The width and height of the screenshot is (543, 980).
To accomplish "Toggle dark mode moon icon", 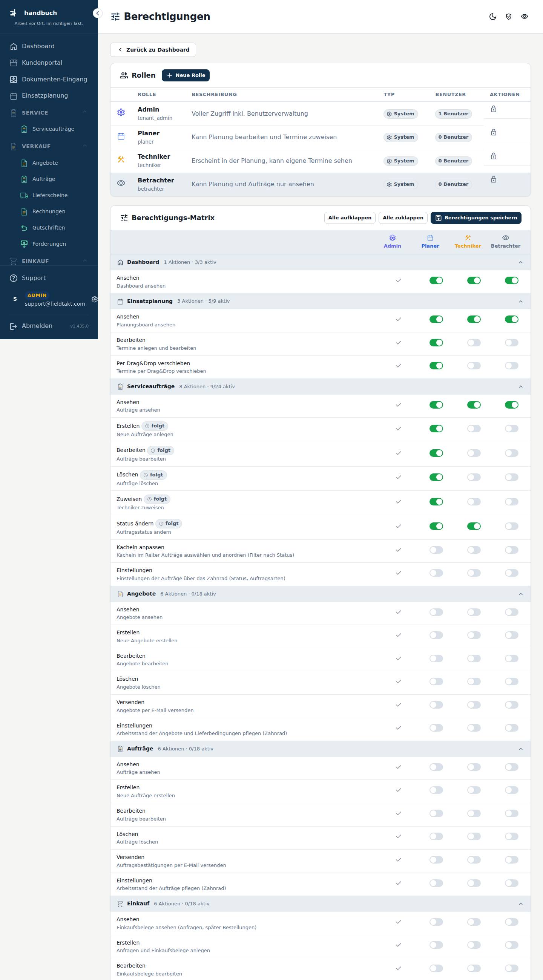I will (x=493, y=16).
